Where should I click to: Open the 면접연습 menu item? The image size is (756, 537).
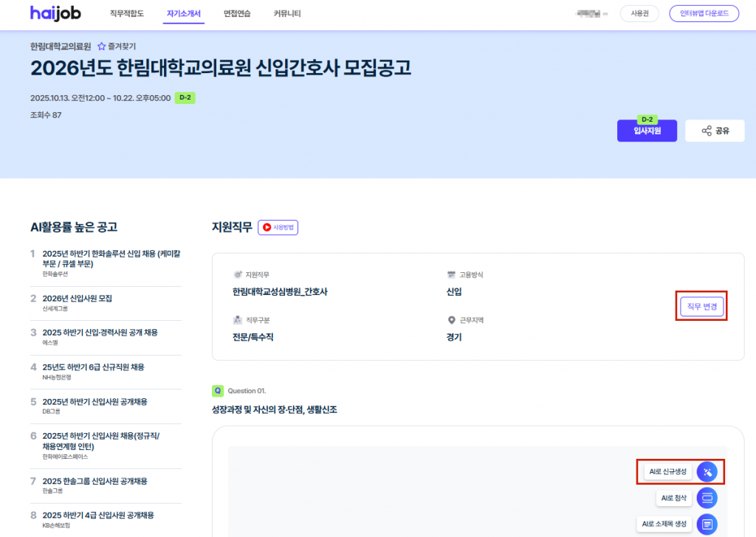click(237, 13)
